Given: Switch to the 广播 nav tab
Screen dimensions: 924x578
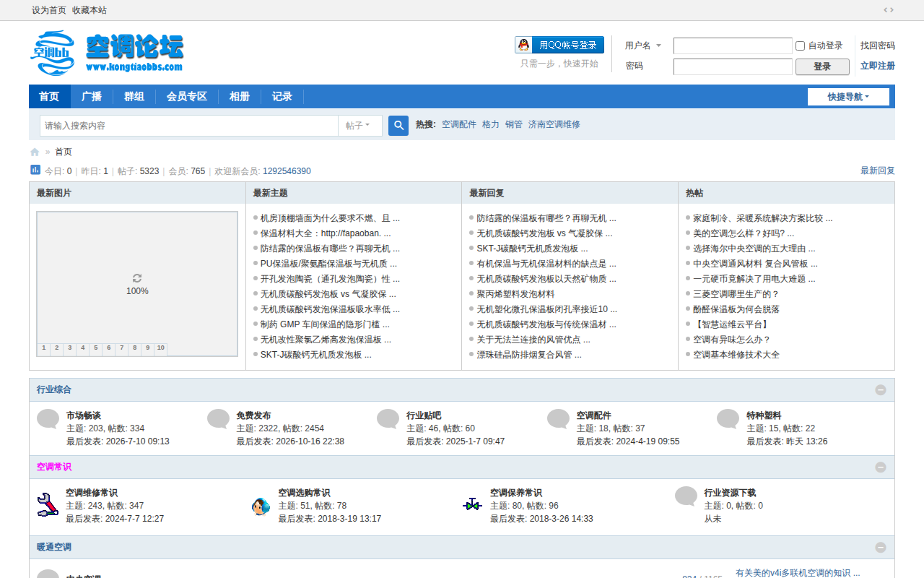Looking at the screenshot, I should (x=92, y=97).
